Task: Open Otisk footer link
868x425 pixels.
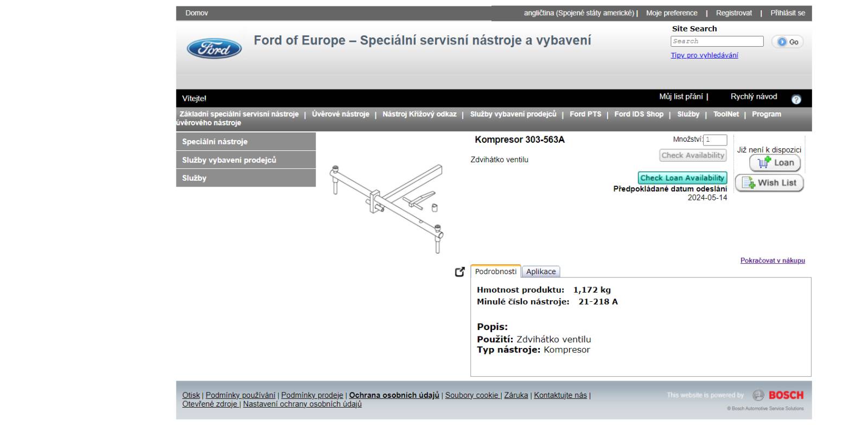Action: 191,395
